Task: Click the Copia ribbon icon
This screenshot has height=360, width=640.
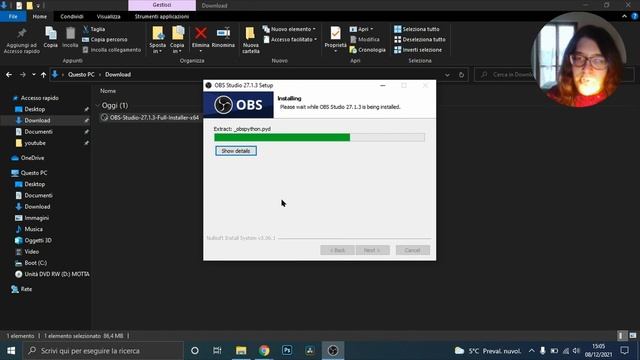Action: [x=51, y=33]
